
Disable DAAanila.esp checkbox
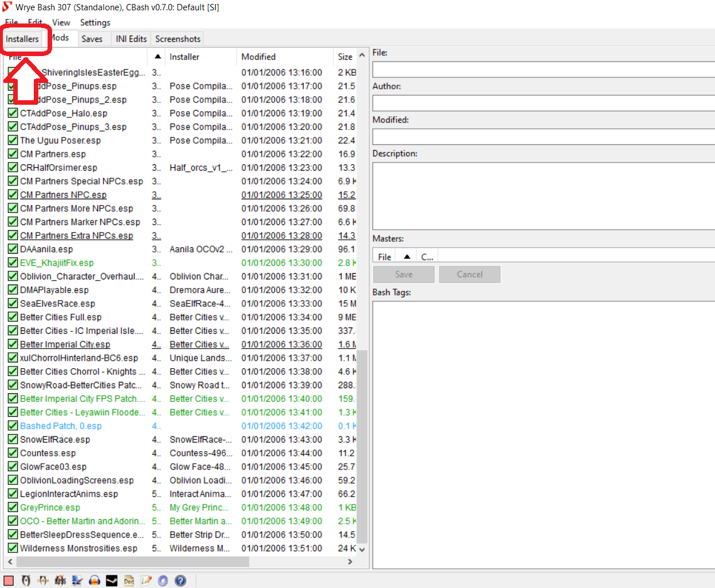[x=13, y=249]
